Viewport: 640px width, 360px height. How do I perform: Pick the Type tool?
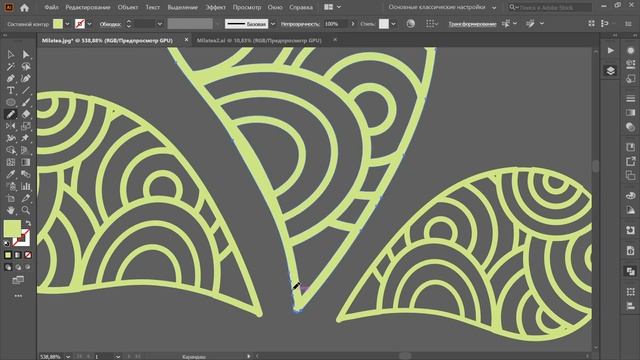pos(11,90)
